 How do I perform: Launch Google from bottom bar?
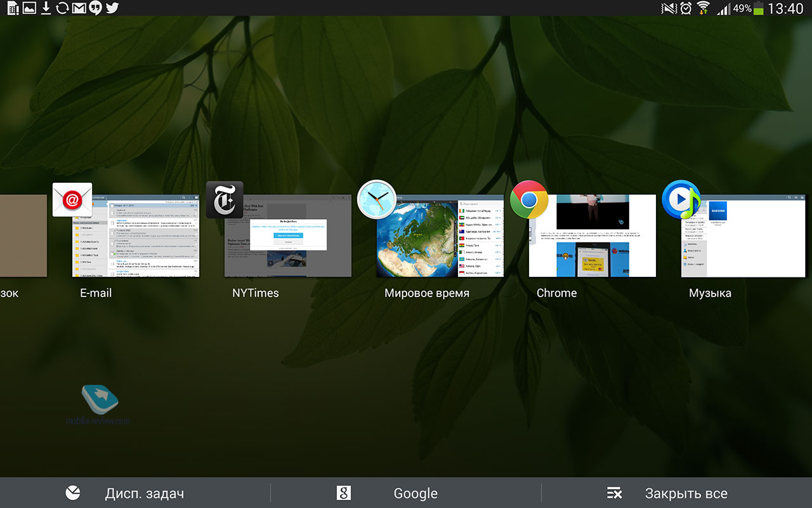point(406,493)
